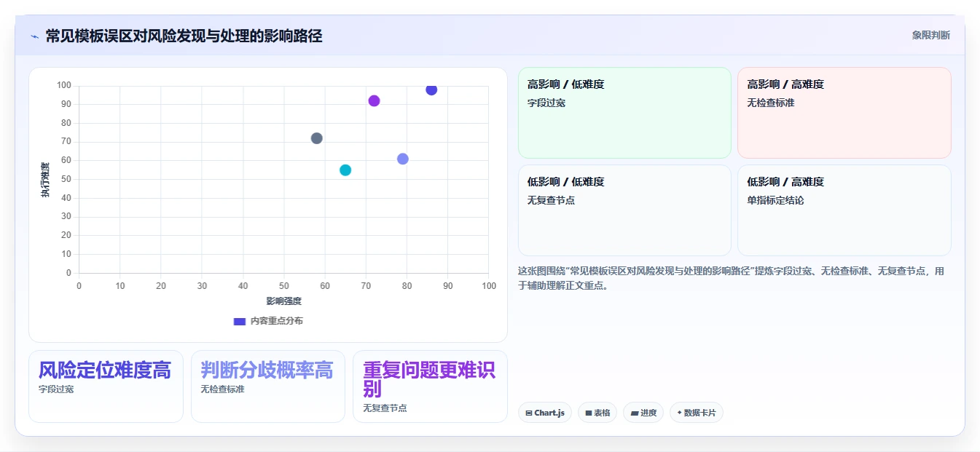Open the 低影响 / 低难度 quadrant card
This screenshot has width=980, height=452.
(x=624, y=210)
